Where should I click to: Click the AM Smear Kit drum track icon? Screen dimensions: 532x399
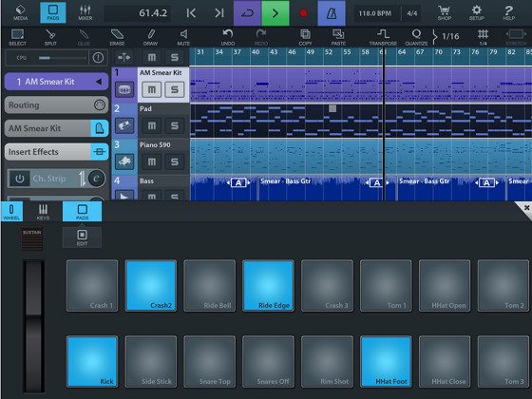(124, 90)
